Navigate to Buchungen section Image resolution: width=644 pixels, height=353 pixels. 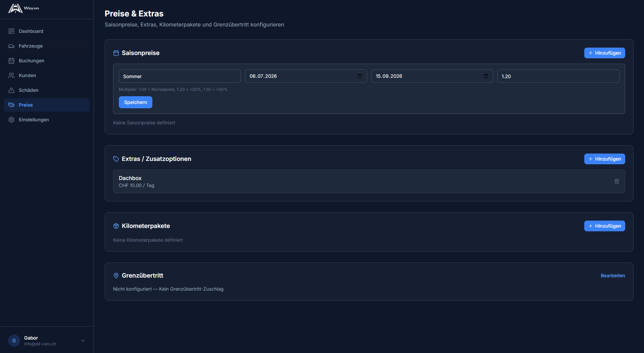(32, 61)
